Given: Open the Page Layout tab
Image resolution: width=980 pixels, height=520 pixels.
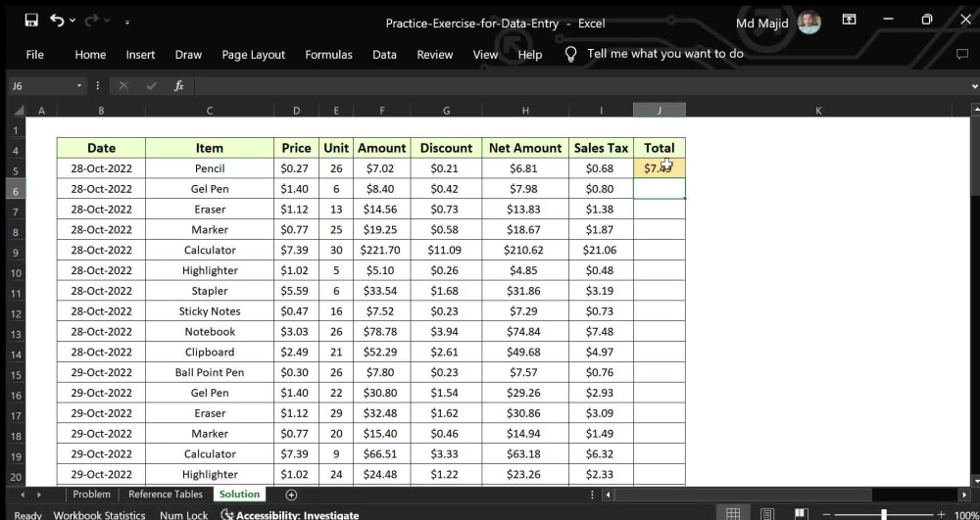Looking at the screenshot, I should (253, 55).
